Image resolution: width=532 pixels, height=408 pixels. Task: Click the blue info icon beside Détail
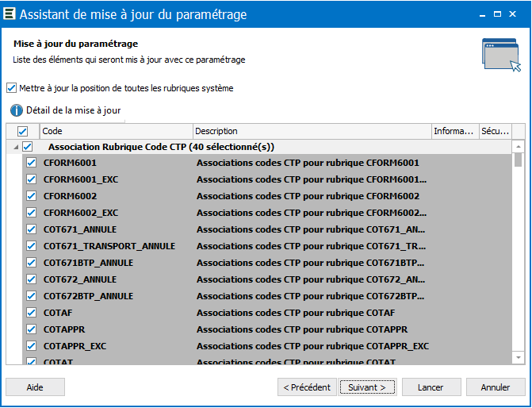click(17, 110)
